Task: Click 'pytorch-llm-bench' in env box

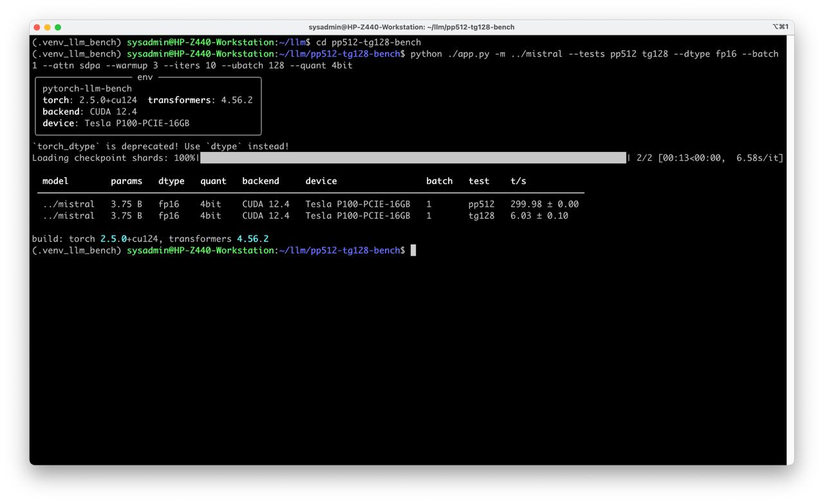Action: (87, 89)
